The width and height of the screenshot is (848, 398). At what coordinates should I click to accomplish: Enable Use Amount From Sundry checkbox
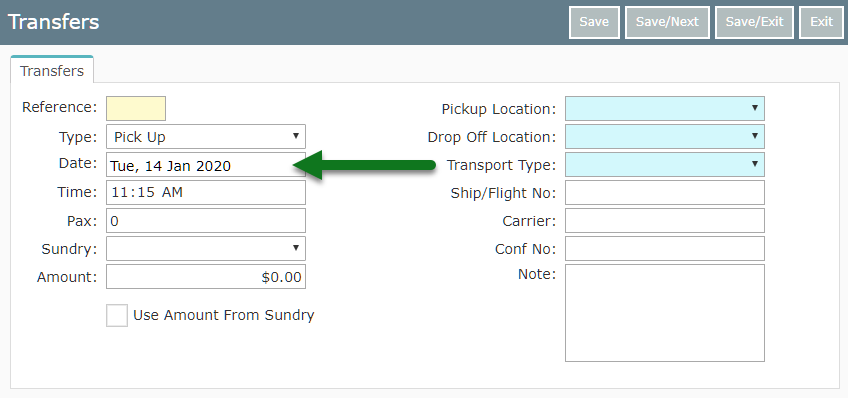click(x=117, y=315)
